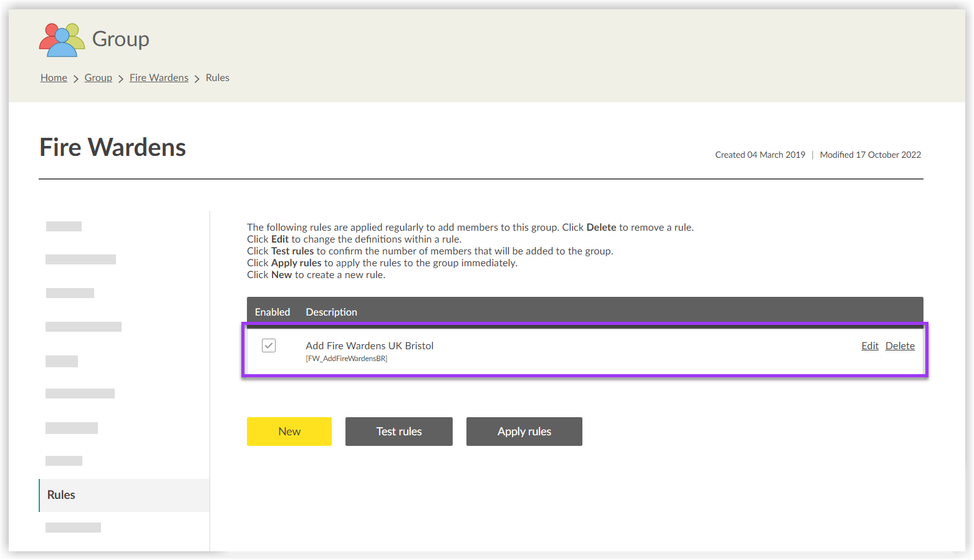This screenshot has height=560, width=974.
Task: Select the rule name Add Fire Wardens UK Bristol
Action: [x=369, y=346]
